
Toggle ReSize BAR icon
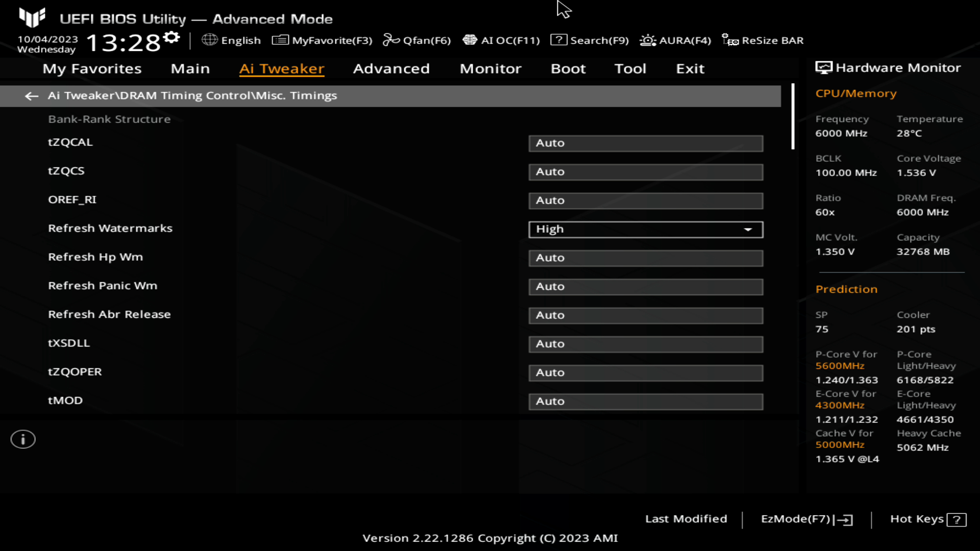[730, 40]
